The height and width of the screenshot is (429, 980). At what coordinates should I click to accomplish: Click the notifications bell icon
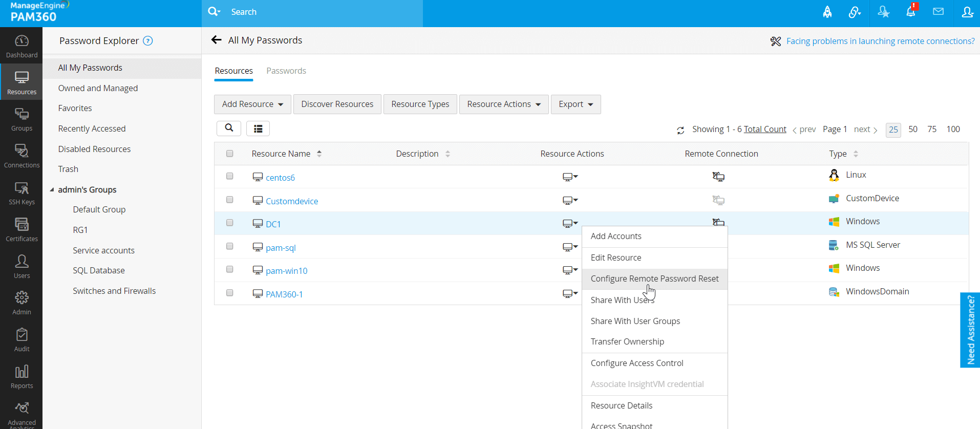click(x=911, y=12)
